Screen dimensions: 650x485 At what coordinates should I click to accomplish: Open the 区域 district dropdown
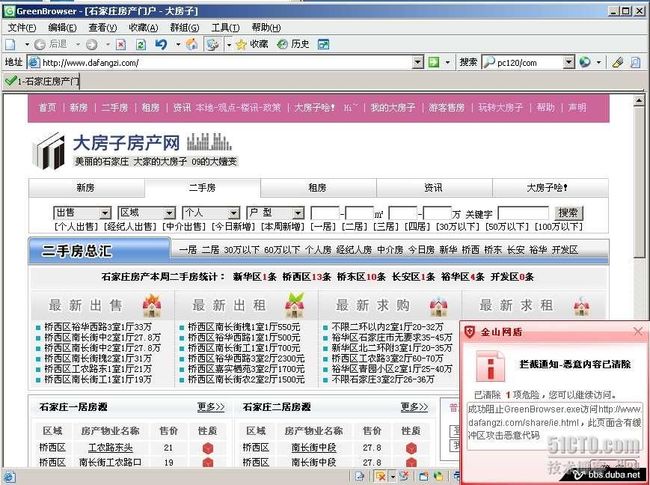(146, 213)
